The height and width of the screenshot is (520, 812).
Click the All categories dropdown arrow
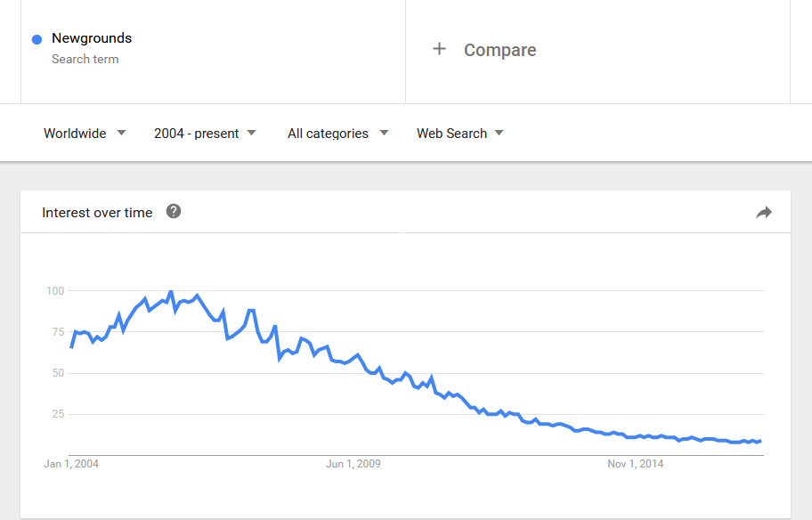[384, 133]
